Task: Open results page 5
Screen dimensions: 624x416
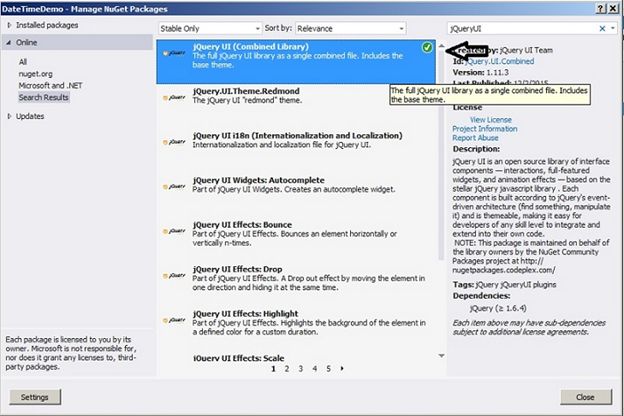Action: (x=328, y=369)
